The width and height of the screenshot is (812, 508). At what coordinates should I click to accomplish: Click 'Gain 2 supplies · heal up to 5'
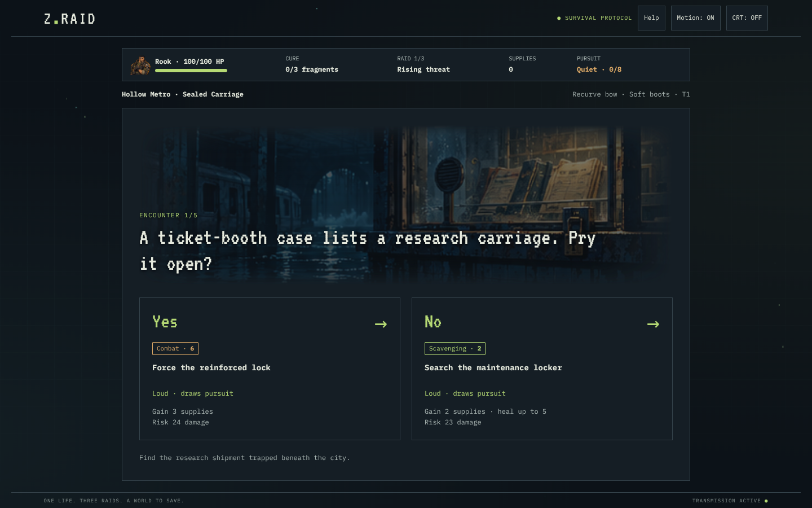click(486, 411)
